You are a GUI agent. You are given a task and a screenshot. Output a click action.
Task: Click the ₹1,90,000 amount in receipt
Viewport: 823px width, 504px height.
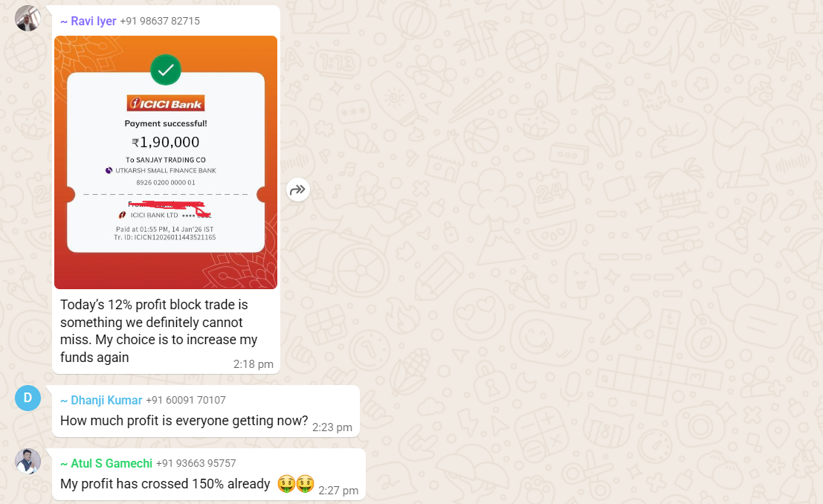(x=166, y=142)
